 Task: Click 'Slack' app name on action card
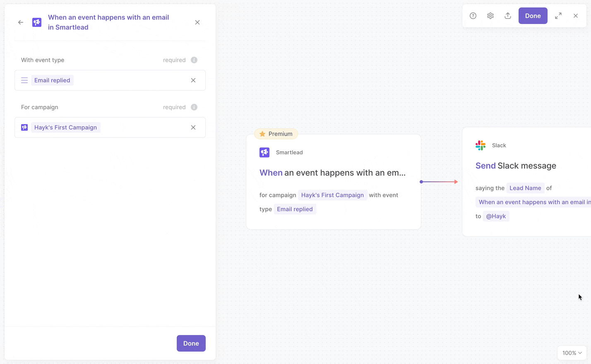click(x=499, y=145)
